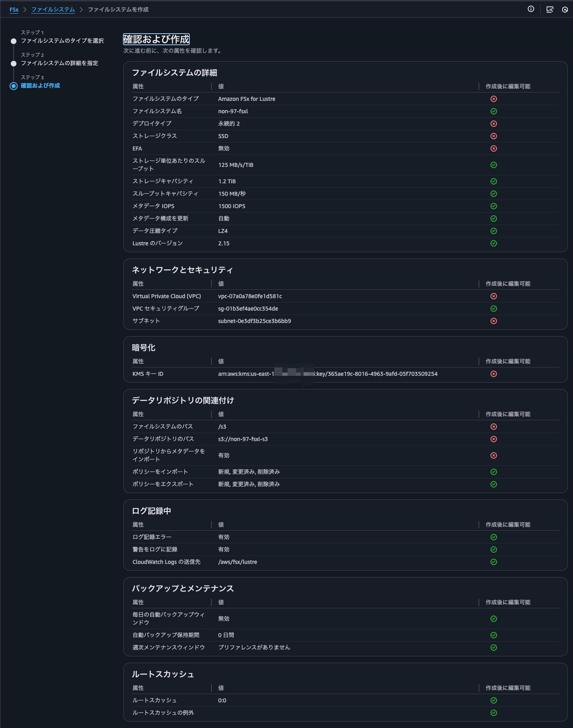Open the FSx breadcrumb link
573x728 pixels.
point(14,10)
